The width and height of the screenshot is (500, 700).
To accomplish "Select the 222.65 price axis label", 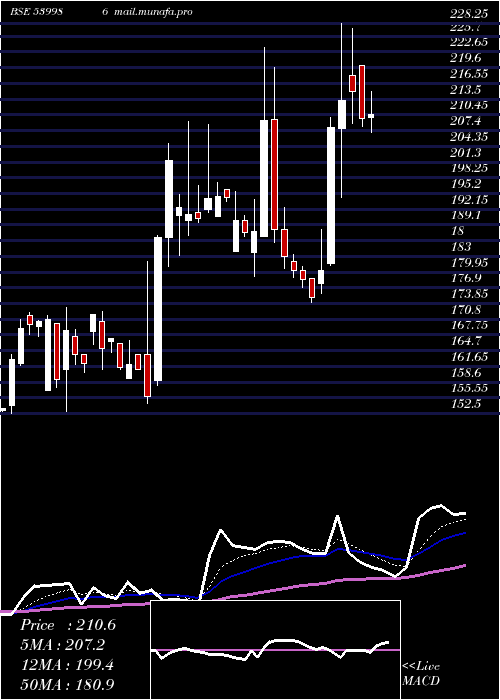I will point(469,42).
